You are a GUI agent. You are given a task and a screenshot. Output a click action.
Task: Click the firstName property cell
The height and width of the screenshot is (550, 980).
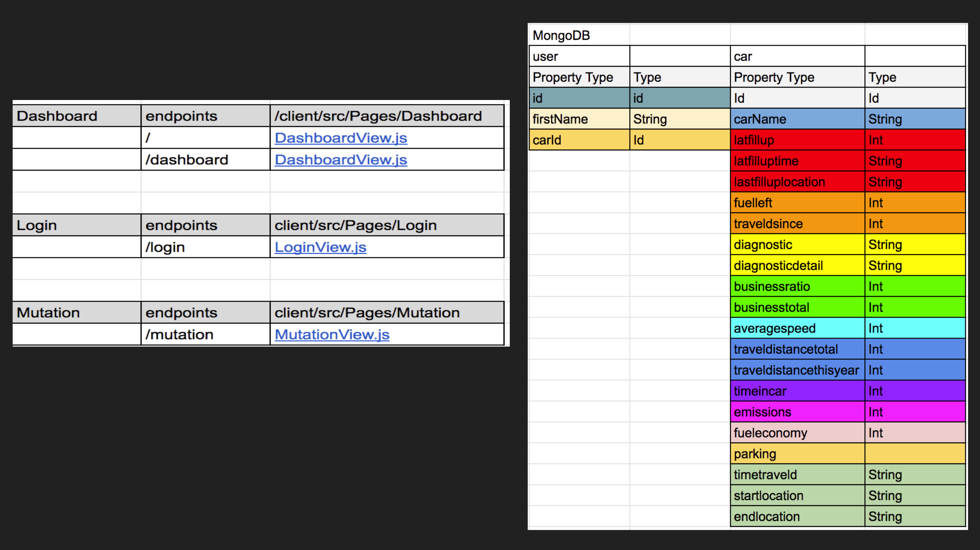(x=579, y=119)
